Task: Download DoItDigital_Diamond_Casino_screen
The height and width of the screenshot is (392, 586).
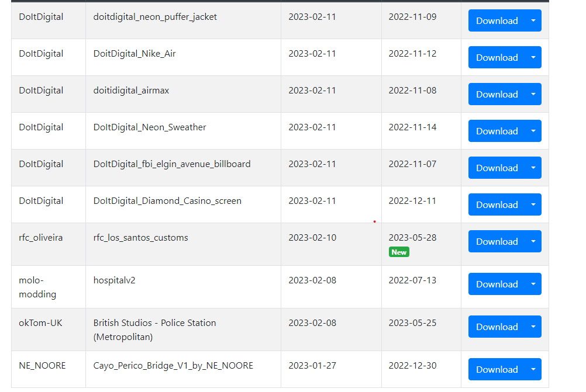Action: [497, 204]
